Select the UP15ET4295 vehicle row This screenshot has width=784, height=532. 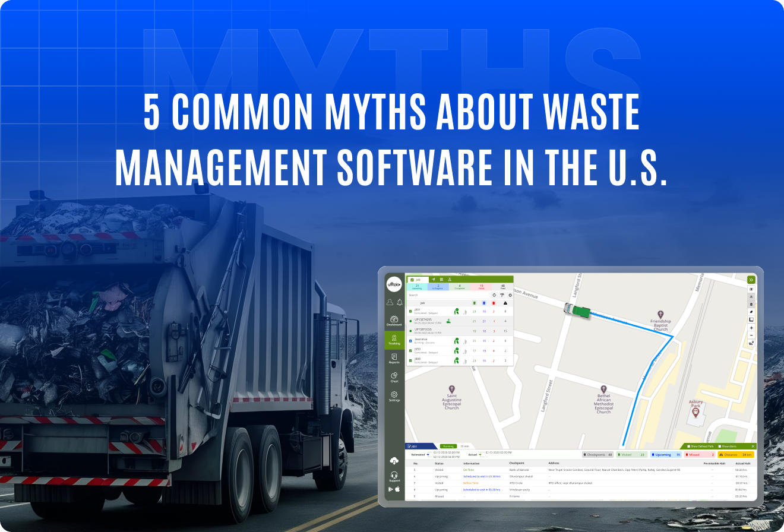pos(460,321)
